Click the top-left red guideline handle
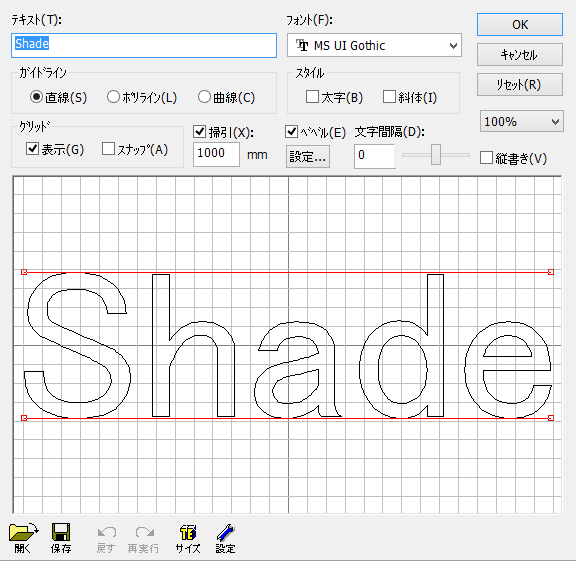The image size is (576, 562). (24, 272)
